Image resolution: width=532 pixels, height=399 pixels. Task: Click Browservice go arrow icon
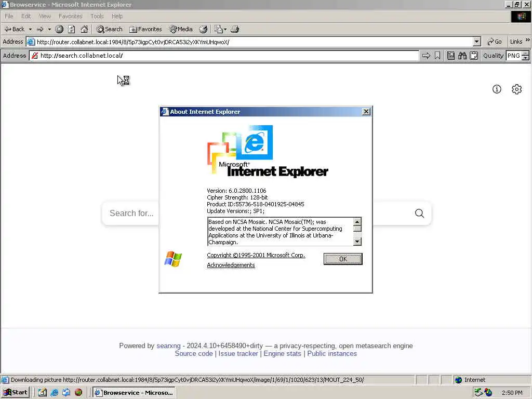pyautogui.click(x=426, y=56)
